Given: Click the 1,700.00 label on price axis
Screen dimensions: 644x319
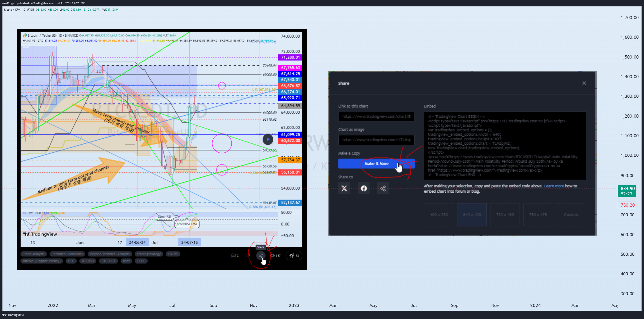Looking at the screenshot, I should click(629, 18).
